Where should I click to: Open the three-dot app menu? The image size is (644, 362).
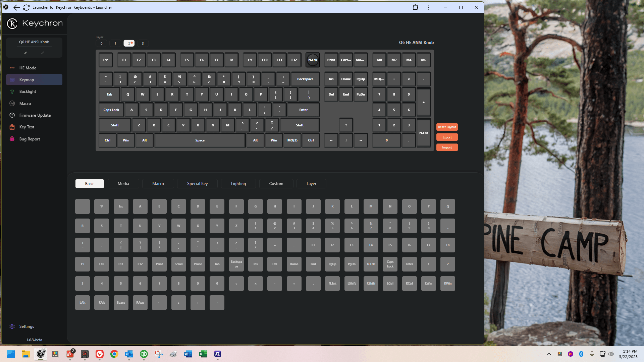click(x=429, y=7)
